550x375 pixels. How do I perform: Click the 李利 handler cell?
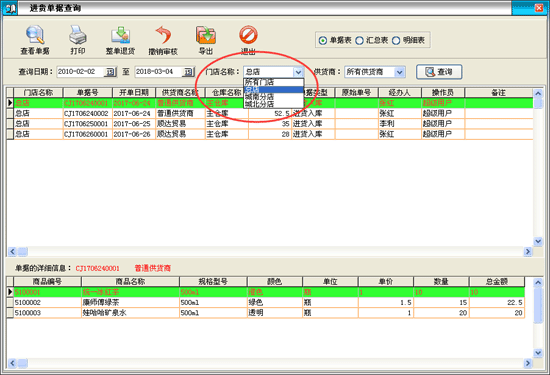tap(400, 124)
